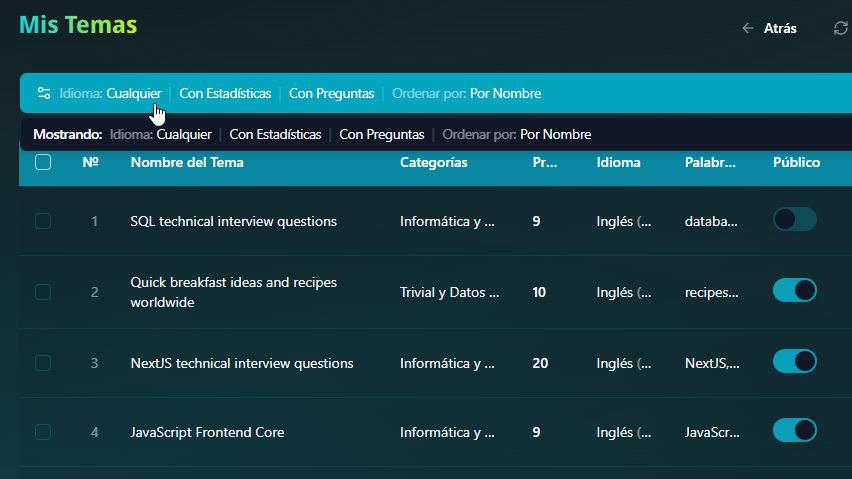
Task: Click the Categorías column header
Action: 434,162
